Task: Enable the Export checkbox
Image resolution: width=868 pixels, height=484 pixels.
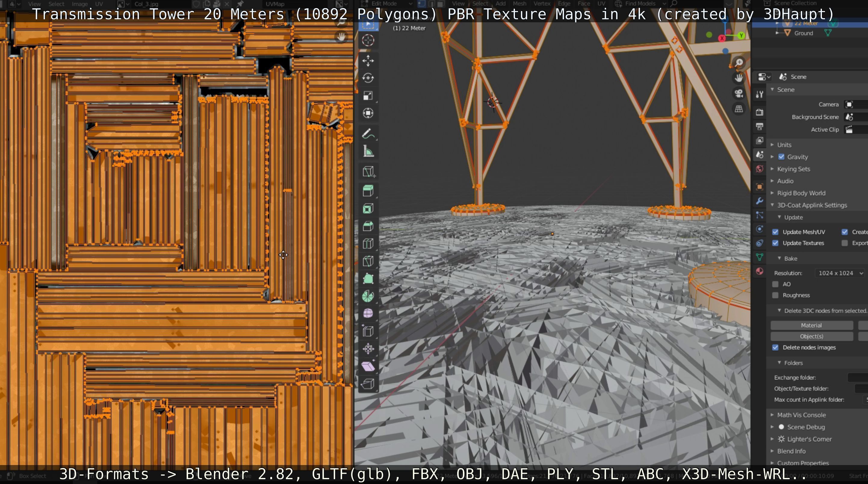Action: tap(845, 243)
